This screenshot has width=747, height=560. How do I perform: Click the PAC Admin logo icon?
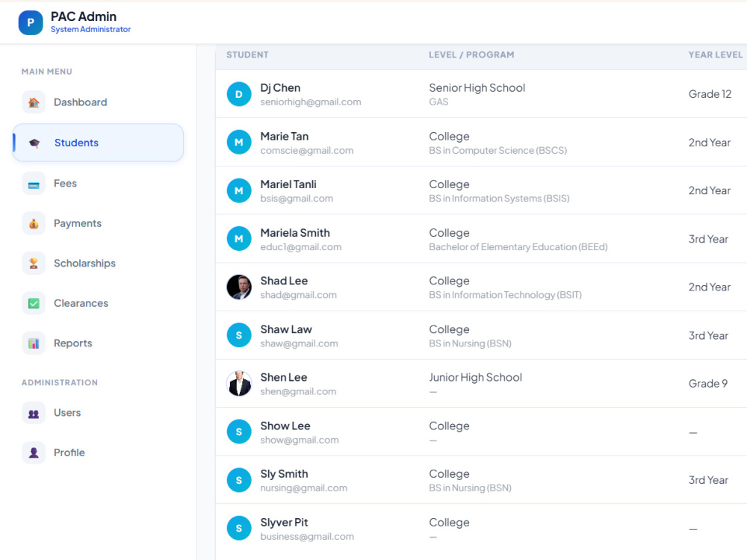[31, 22]
